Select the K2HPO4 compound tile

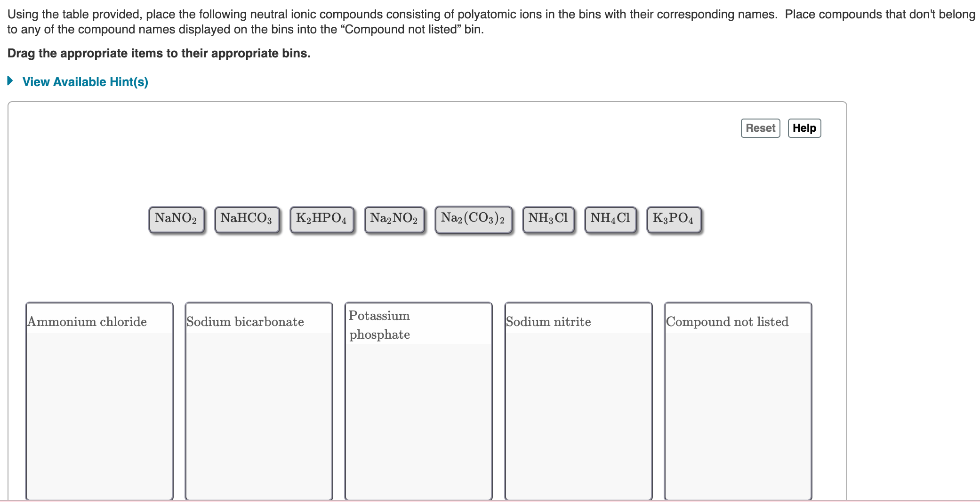[x=321, y=218]
